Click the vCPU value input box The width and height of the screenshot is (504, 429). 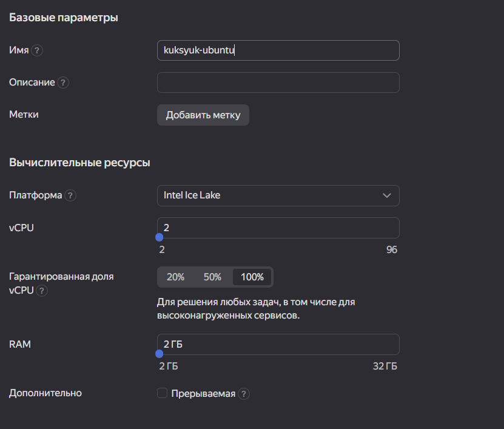coord(278,228)
